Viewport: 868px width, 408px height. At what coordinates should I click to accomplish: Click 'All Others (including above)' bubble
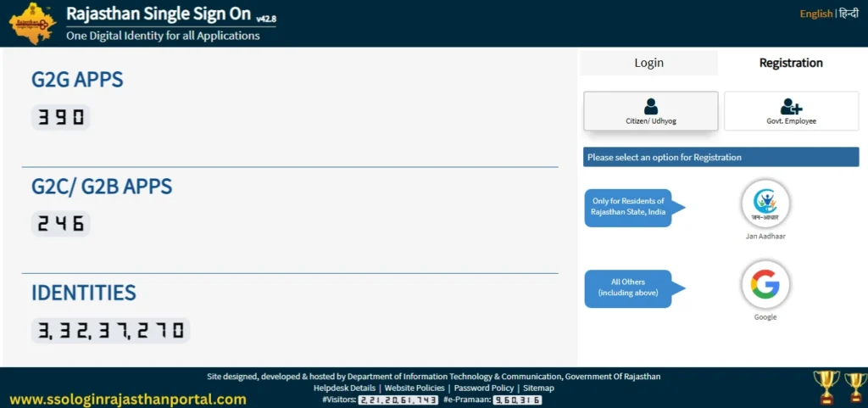(x=634, y=288)
